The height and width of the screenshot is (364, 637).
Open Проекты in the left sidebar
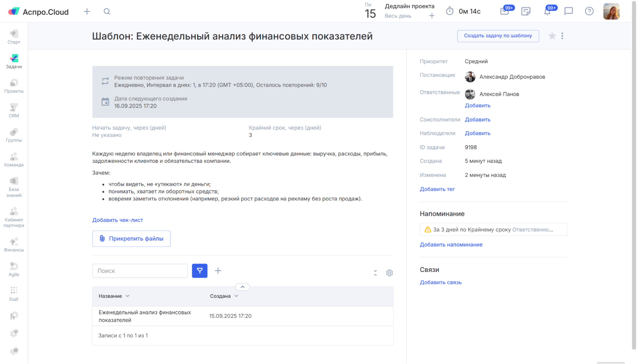click(x=14, y=86)
